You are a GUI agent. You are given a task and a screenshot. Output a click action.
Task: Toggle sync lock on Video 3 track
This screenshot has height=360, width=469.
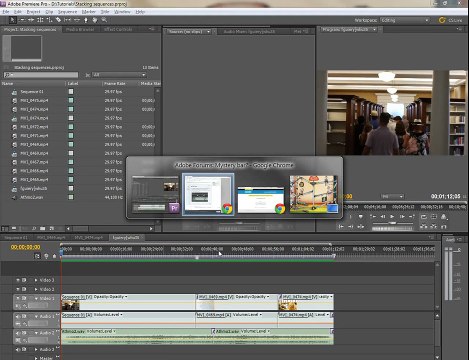[x=24, y=280]
